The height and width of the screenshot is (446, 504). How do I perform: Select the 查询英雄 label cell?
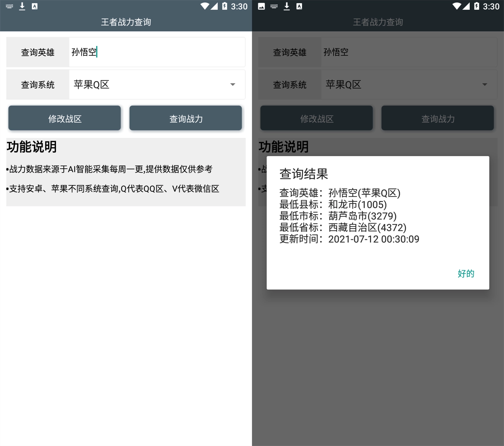(x=37, y=52)
